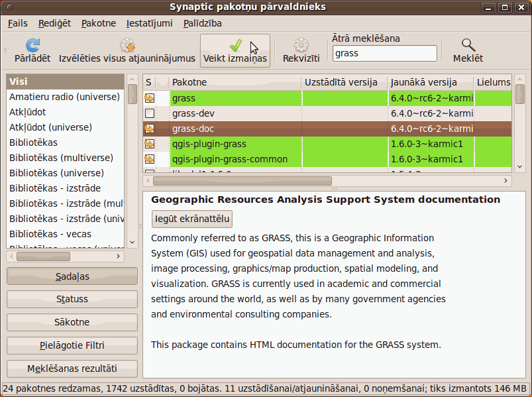Sort by Lielums column header
The image size is (532, 397).
pos(493,82)
